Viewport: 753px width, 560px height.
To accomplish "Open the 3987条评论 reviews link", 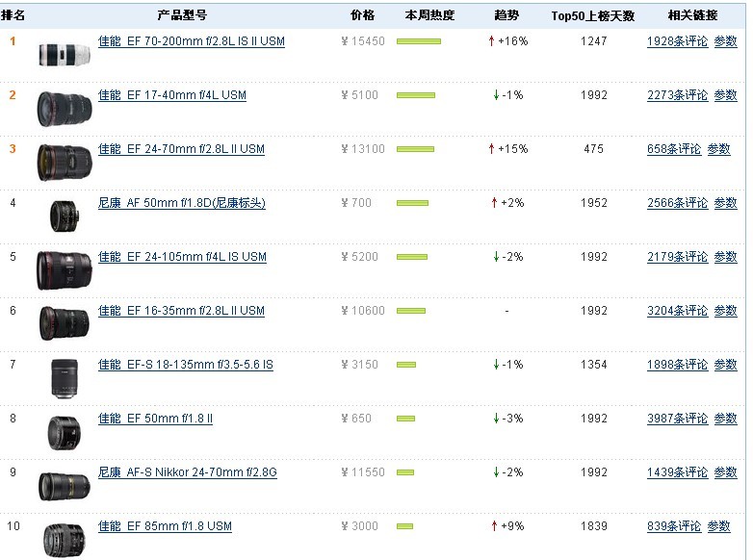I will (677, 419).
